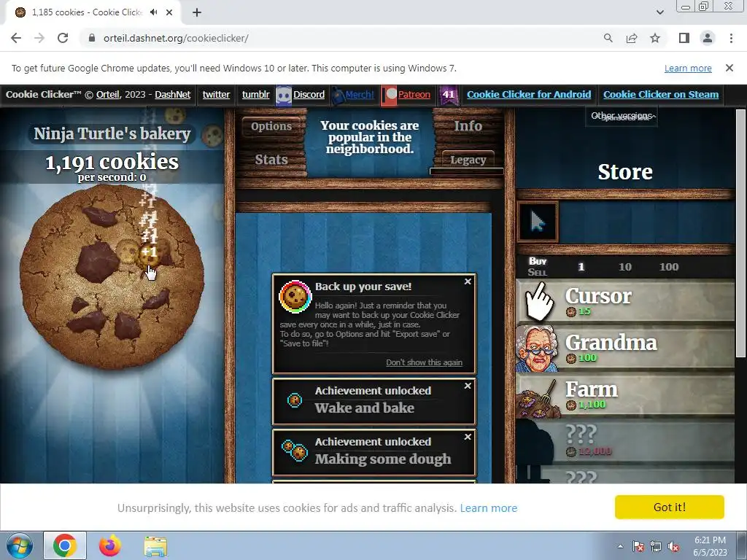Open the tab search dropdown chevron
This screenshot has width=747, height=560.
[x=659, y=12]
